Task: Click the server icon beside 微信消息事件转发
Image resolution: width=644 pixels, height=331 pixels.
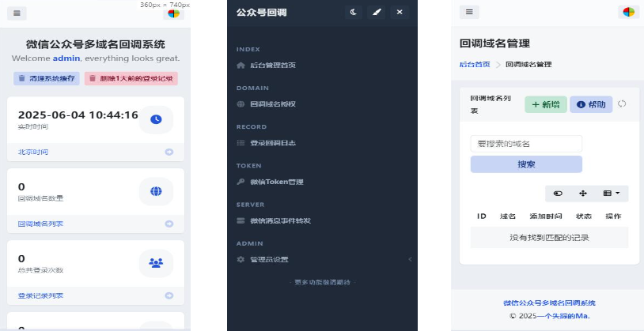Action: point(241,220)
